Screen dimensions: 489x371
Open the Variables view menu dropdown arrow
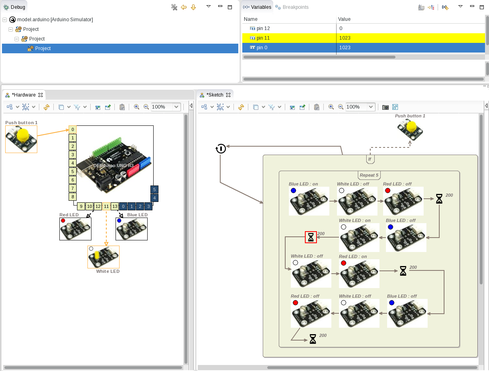[460, 6]
